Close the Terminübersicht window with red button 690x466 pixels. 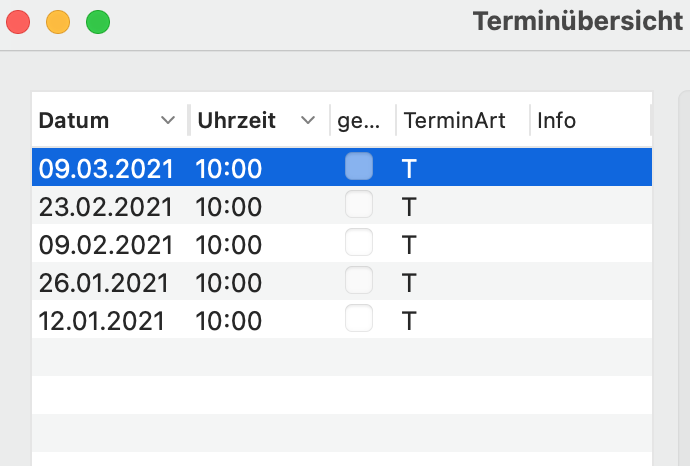(18, 22)
